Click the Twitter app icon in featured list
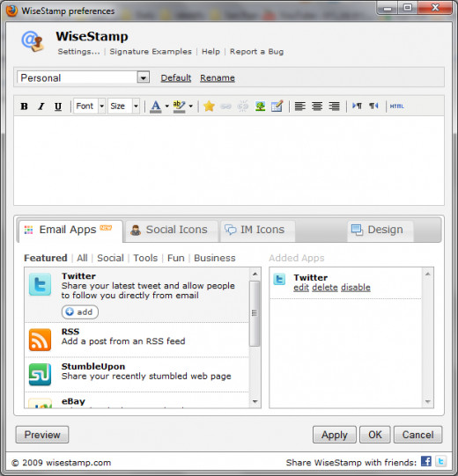This screenshot has width=458, height=476. pos(40,284)
